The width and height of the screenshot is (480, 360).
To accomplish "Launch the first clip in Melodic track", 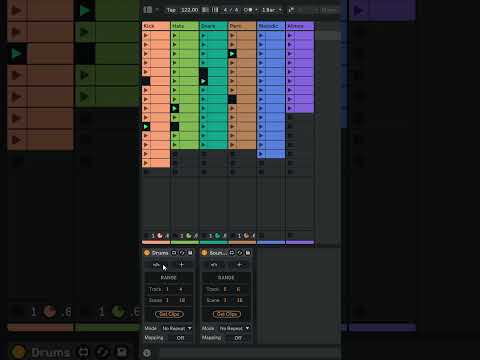I will pos(261,35).
